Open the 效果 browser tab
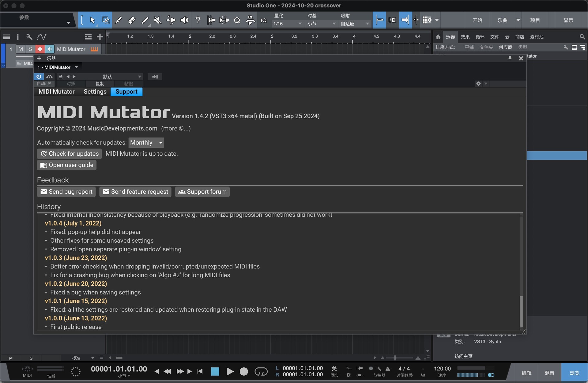Screen dimensions: 588x383 click(x=465, y=37)
